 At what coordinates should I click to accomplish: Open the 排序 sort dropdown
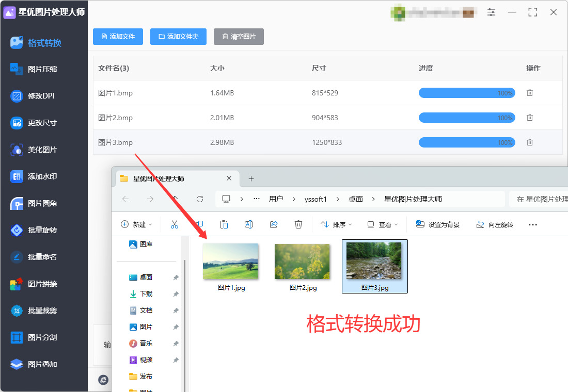[336, 224]
